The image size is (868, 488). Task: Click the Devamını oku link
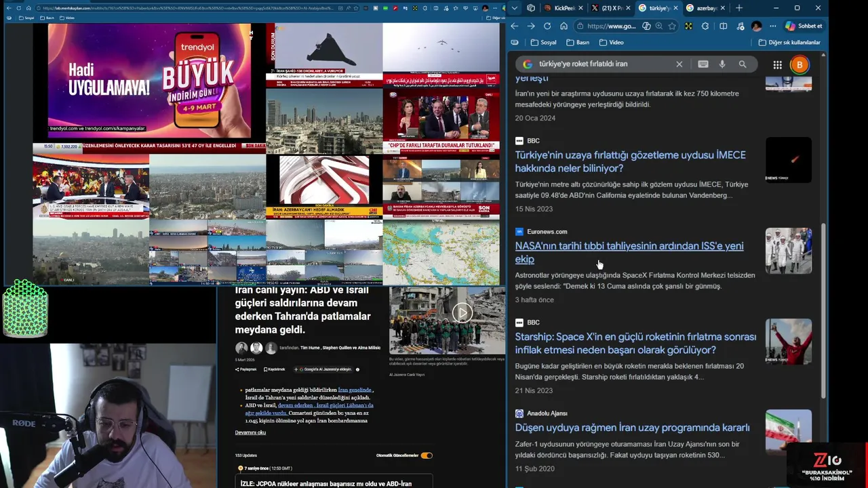click(x=250, y=432)
